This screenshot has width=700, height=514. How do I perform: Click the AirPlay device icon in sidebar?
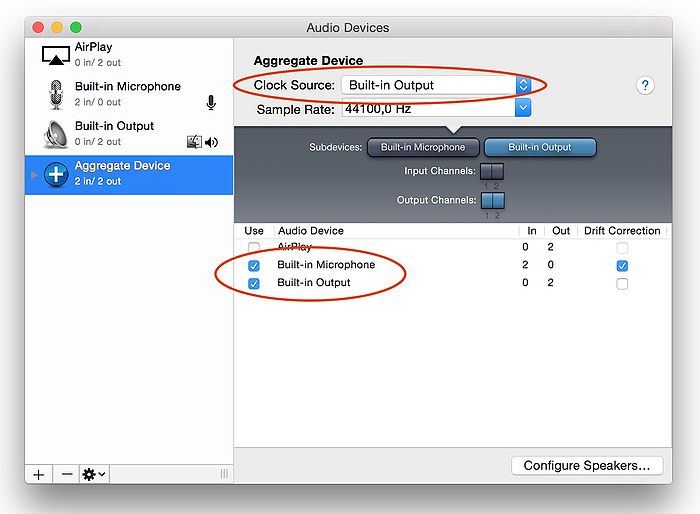[55, 54]
